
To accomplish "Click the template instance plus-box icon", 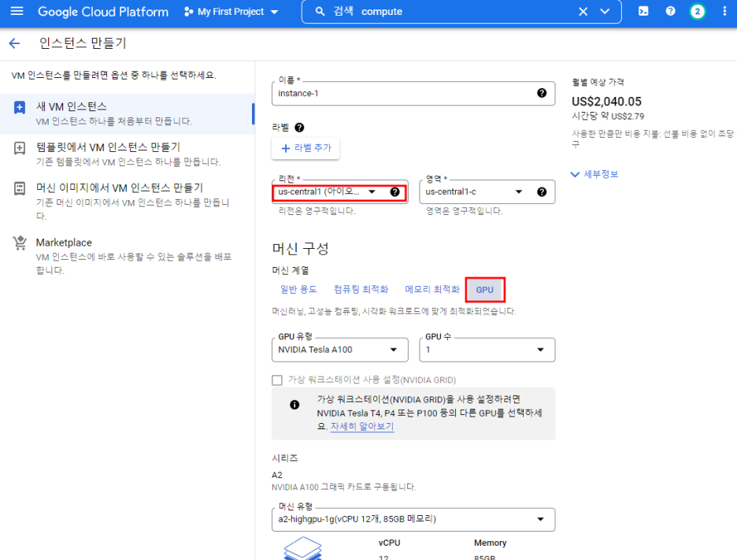I will pos(20,149).
